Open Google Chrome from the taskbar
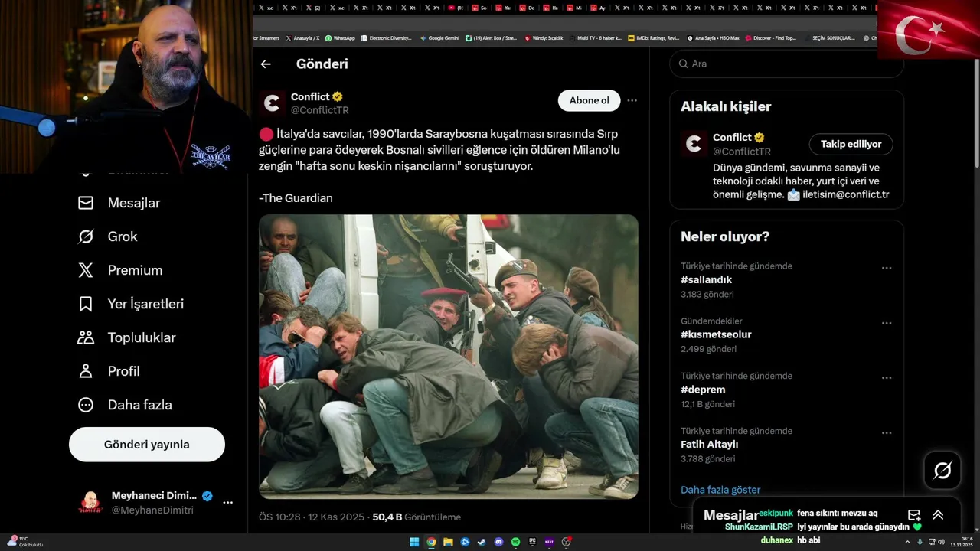The image size is (980, 551). pyautogui.click(x=431, y=542)
